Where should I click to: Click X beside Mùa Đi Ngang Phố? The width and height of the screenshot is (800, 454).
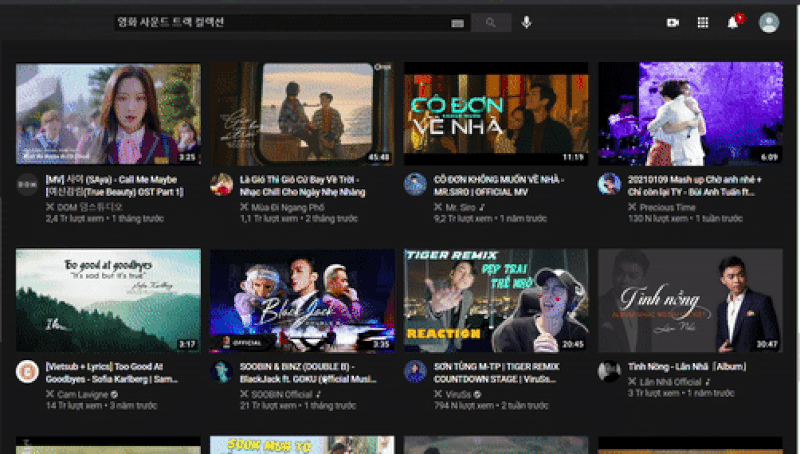tap(244, 207)
